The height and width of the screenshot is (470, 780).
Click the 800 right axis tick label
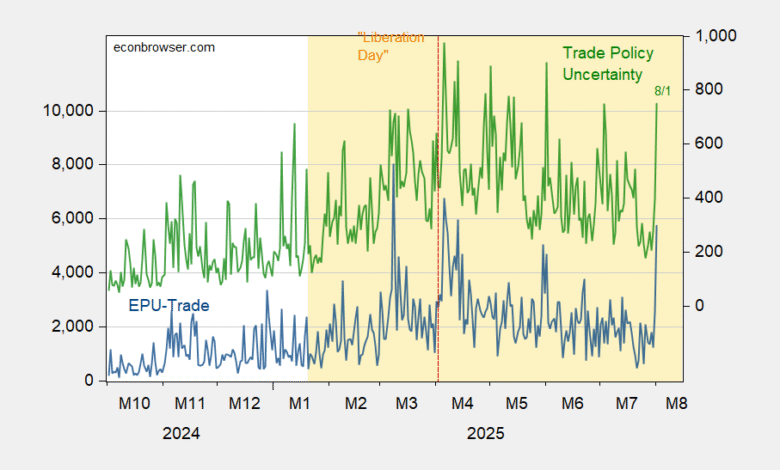(709, 90)
